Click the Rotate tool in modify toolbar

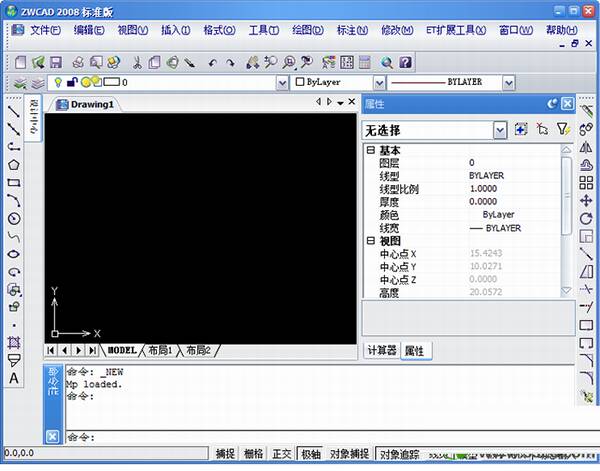(586, 218)
